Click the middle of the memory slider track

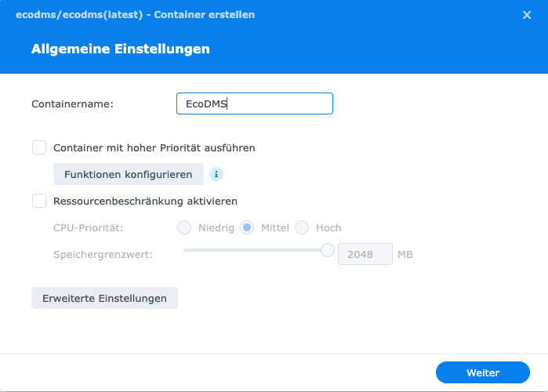[255, 250]
